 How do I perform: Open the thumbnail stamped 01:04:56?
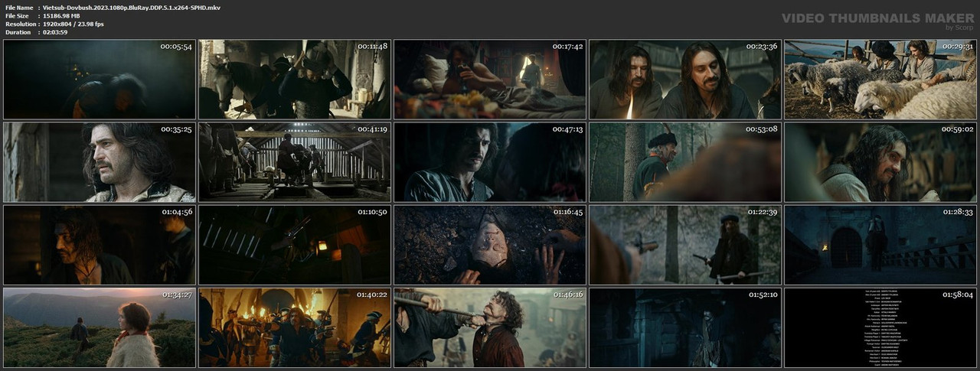100,245
